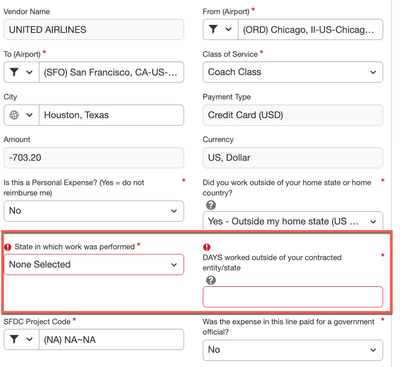Click the Payment Type field Credit Card (USD)
Viewport: 400px width, 367px height.
pos(293,115)
